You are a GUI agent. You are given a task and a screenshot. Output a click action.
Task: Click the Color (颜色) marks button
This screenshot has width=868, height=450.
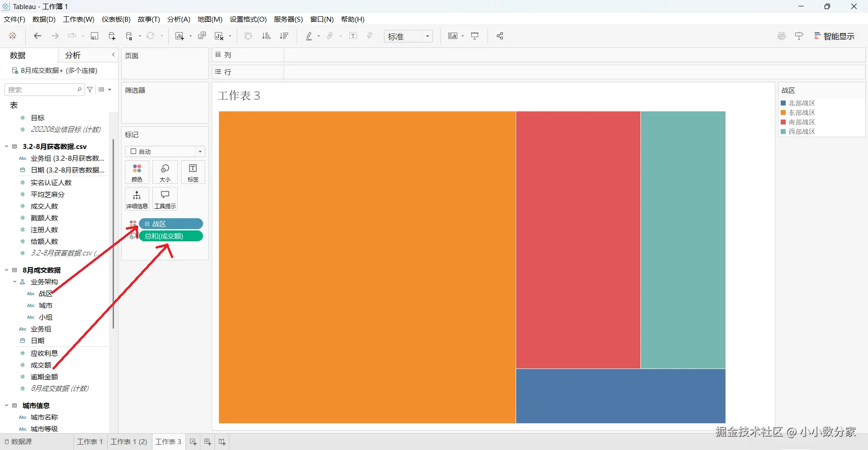pyautogui.click(x=137, y=172)
